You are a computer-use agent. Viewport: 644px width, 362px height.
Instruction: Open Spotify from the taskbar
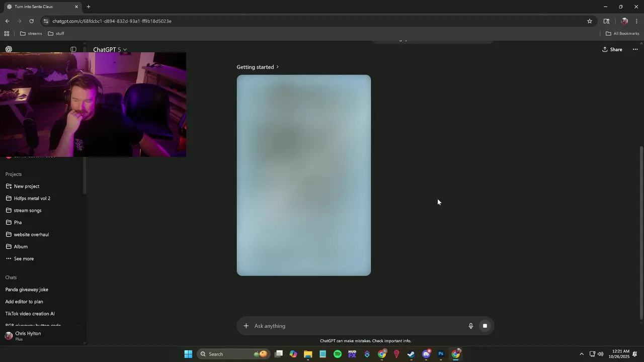tap(338, 354)
